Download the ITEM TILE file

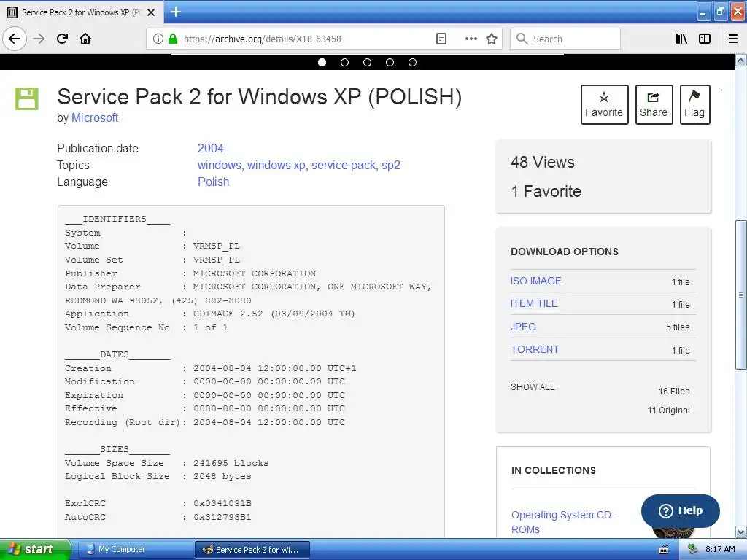pyautogui.click(x=534, y=303)
